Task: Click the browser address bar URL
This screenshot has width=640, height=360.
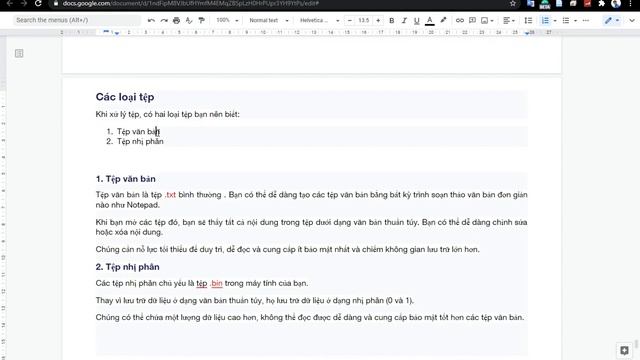Action: pyautogui.click(x=191, y=3)
